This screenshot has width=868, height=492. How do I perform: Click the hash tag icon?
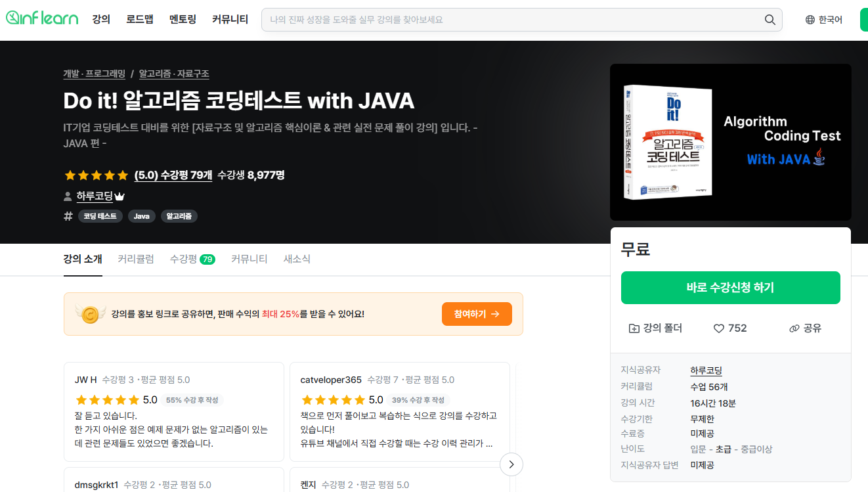68,216
